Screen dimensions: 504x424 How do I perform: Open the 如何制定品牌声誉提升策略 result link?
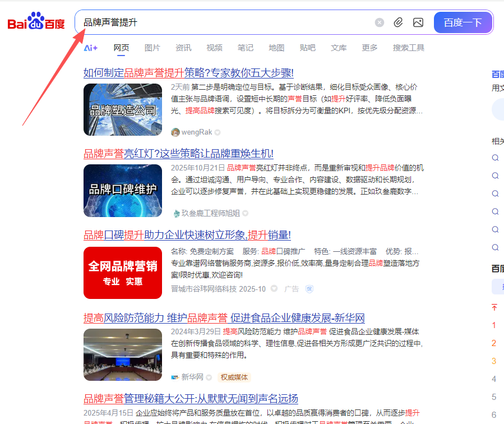click(188, 73)
